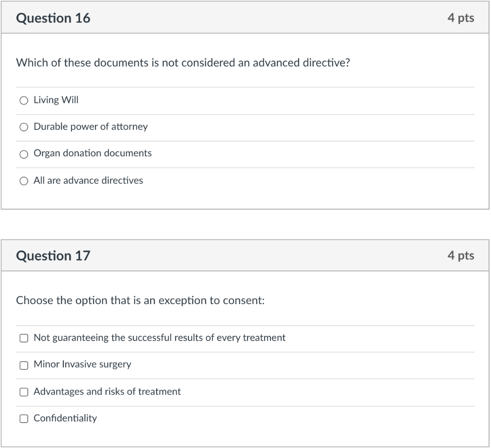Click the "Durable power of attorney" answer text

pos(90,127)
